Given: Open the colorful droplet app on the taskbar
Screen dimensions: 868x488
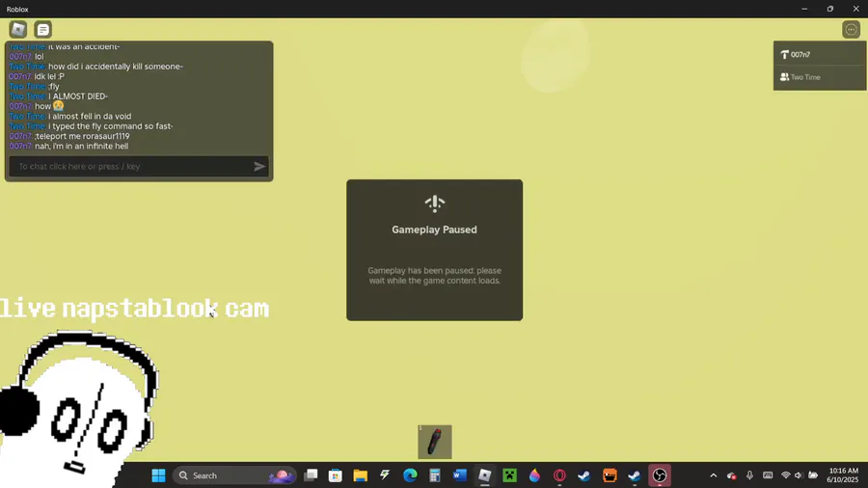Looking at the screenshot, I should tap(534, 475).
